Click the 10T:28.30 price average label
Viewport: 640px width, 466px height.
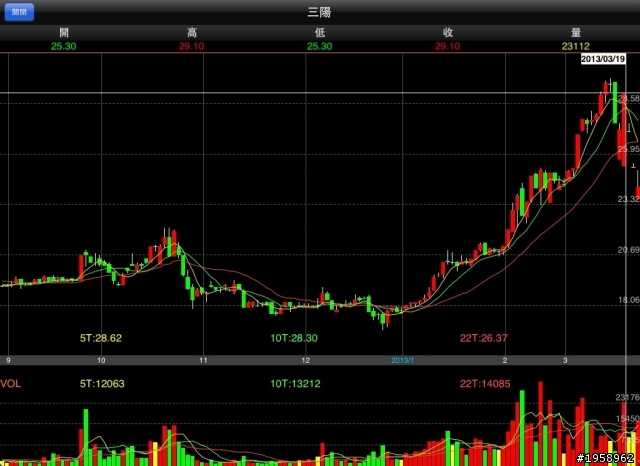click(x=294, y=338)
